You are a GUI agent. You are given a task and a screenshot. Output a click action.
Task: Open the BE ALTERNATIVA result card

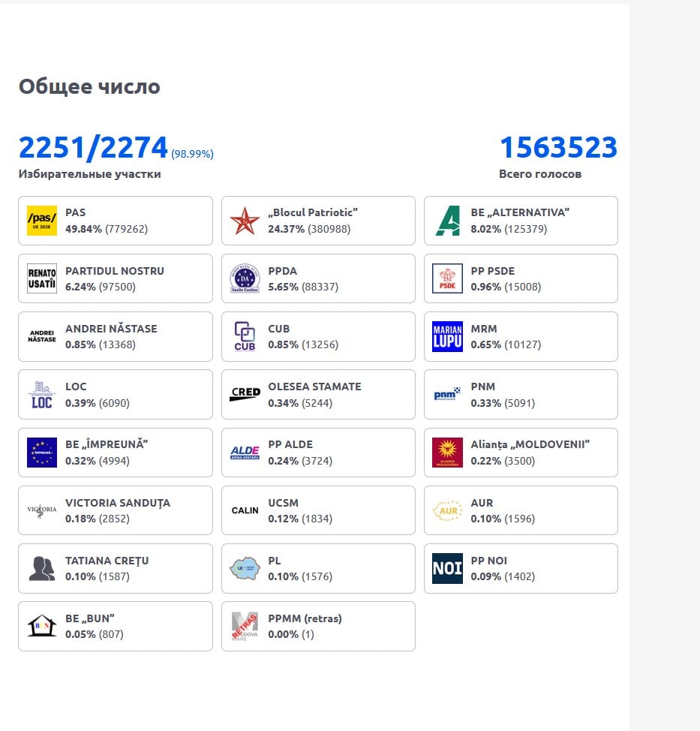click(521, 221)
